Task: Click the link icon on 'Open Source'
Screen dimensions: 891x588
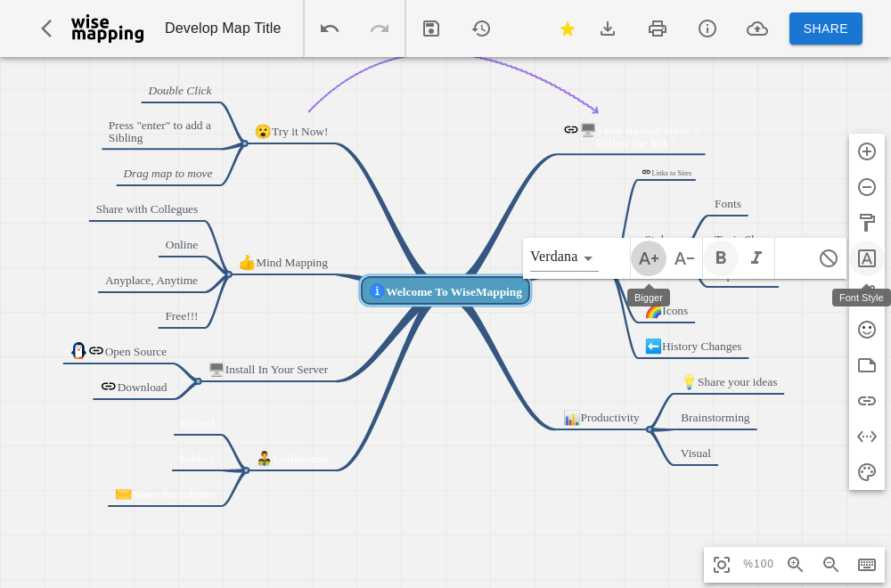Action: click(96, 350)
